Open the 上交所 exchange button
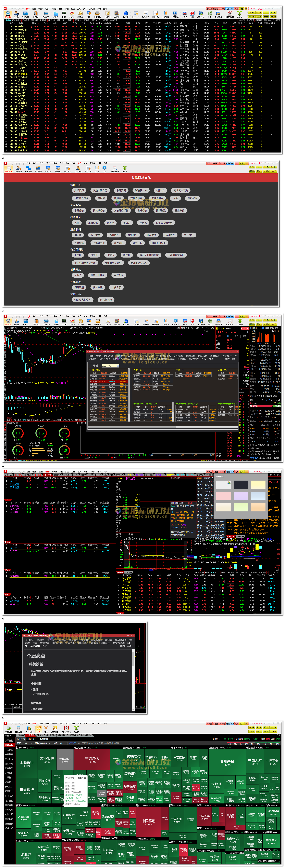Viewport: 285px width, 868px height. tap(78, 255)
